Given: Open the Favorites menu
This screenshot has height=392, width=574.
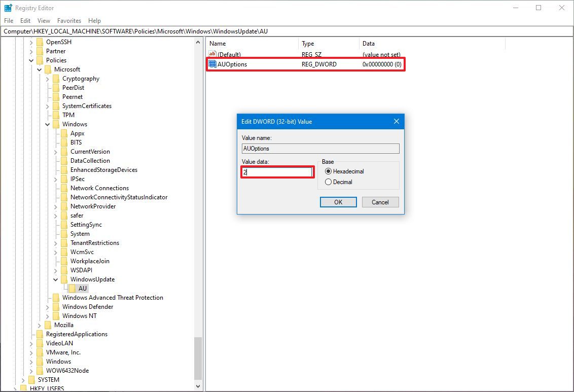Looking at the screenshot, I should (x=69, y=20).
